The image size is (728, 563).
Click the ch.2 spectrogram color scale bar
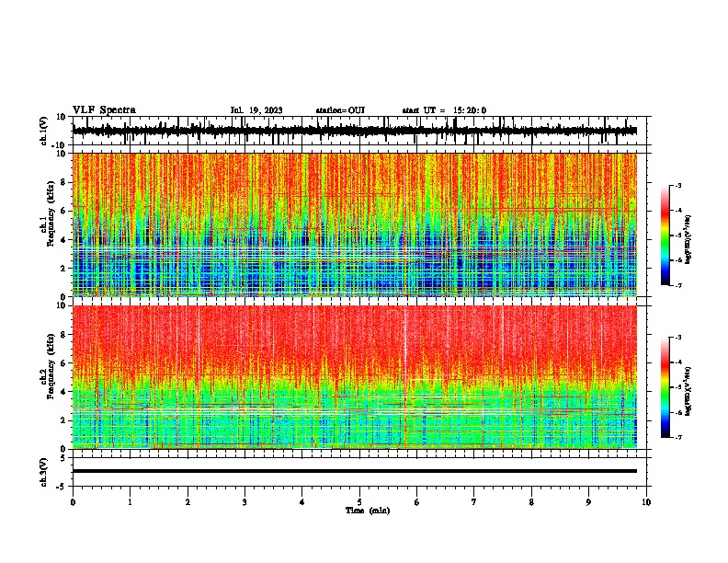(x=665, y=387)
